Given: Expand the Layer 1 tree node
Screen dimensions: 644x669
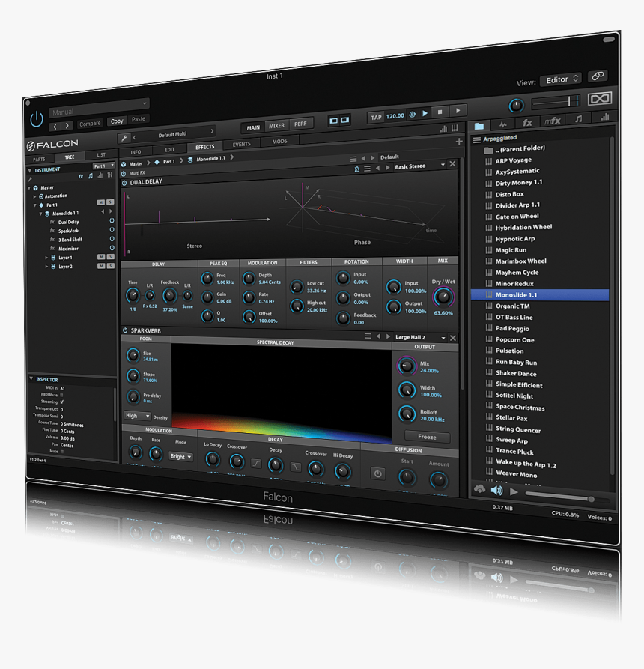Looking at the screenshot, I should coord(46,258).
